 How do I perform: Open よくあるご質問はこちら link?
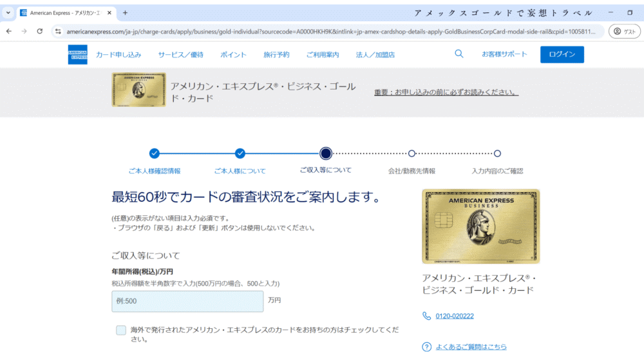click(x=471, y=346)
